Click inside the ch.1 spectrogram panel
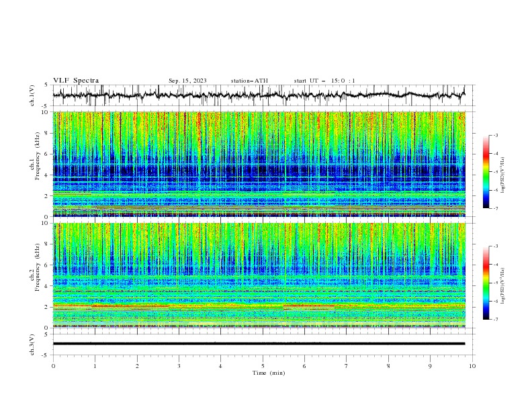 [259, 164]
